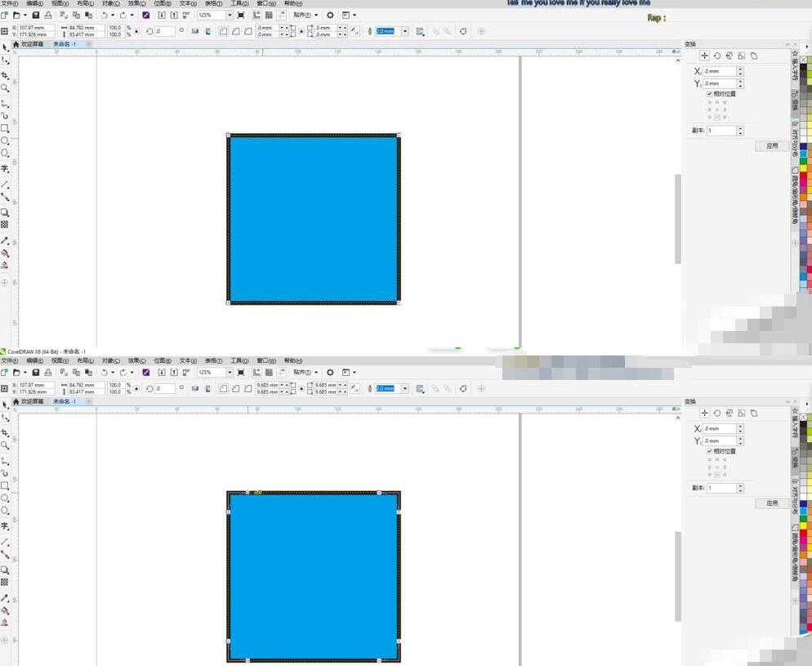Select Pick tool in lower window toolbox
This screenshot has width=812, height=666.
tap(5, 405)
